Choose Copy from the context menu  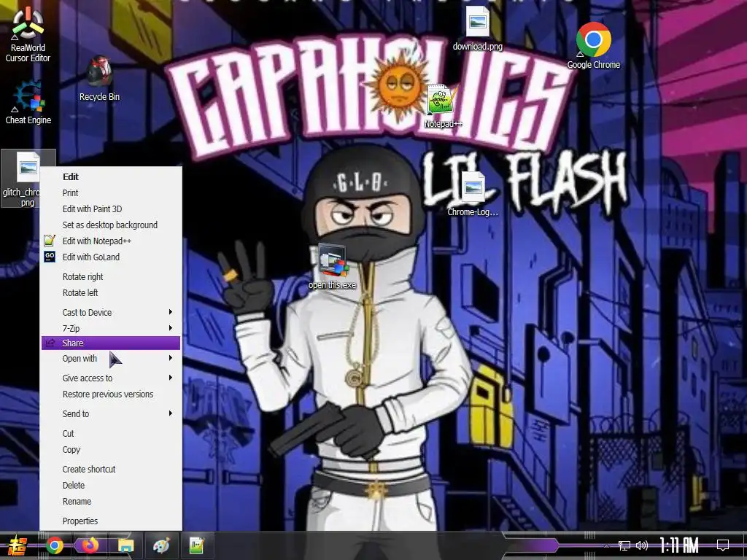[x=111, y=449]
